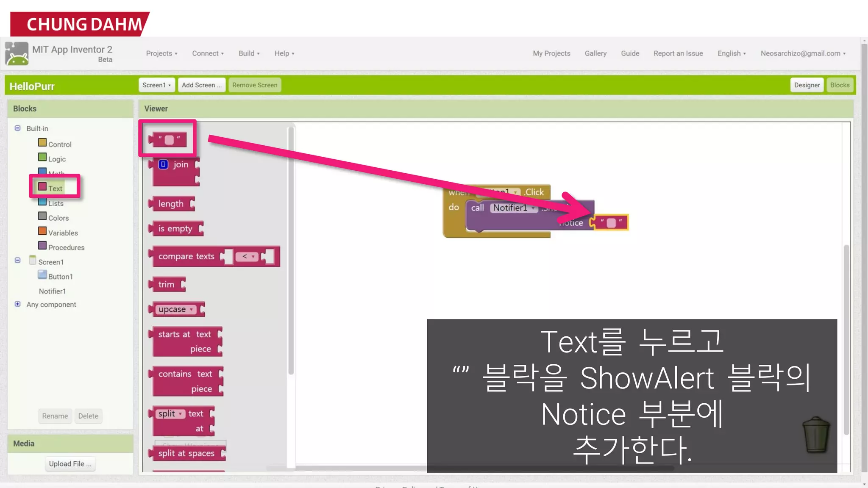The width and height of the screenshot is (868, 488).
Task: Select the Logic block category
Action: pyautogui.click(x=52, y=159)
